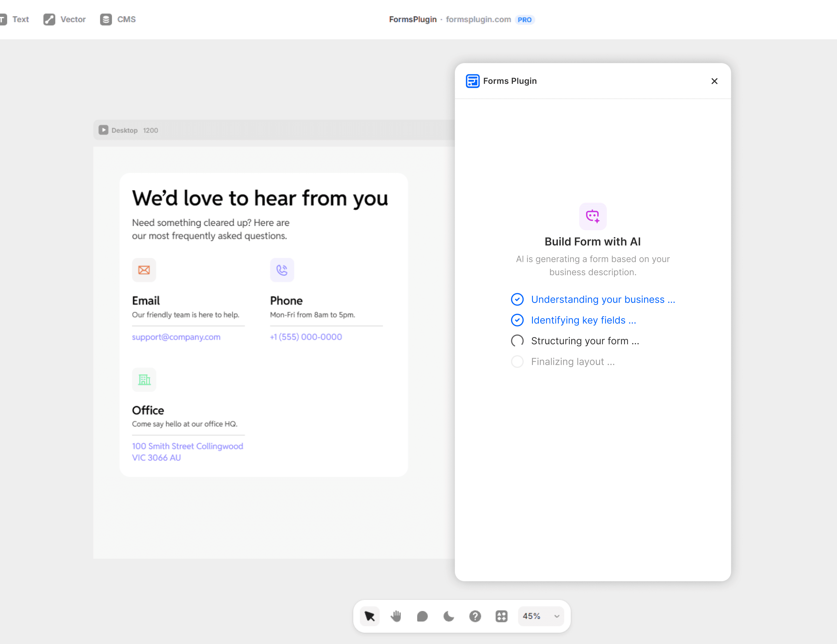This screenshot has height=644, width=837.
Task: Click the Desktop breakpoint play icon
Action: [103, 130]
